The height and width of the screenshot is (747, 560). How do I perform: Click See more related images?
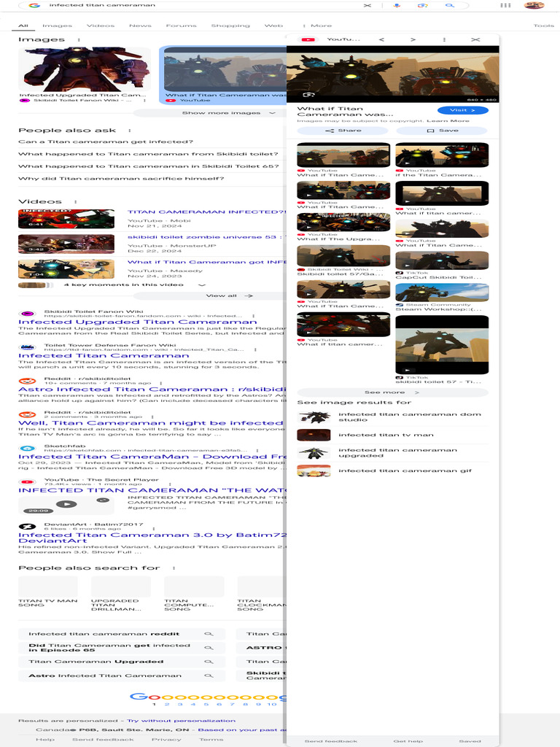pyautogui.click(x=392, y=392)
